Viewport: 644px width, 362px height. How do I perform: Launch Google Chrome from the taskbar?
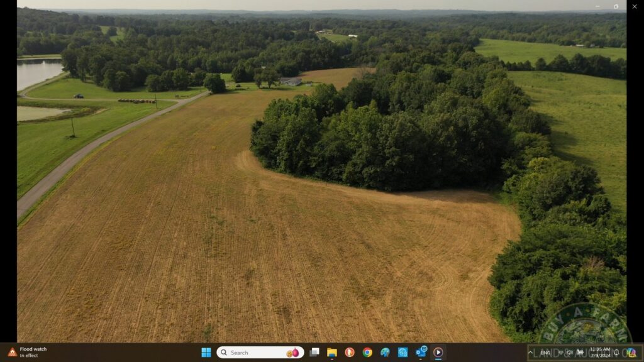[367, 353]
